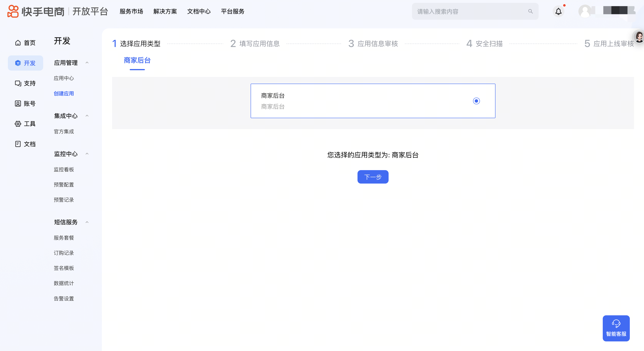Switch to the 商家后台 tab
This screenshot has width=644, height=351.
[137, 60]
